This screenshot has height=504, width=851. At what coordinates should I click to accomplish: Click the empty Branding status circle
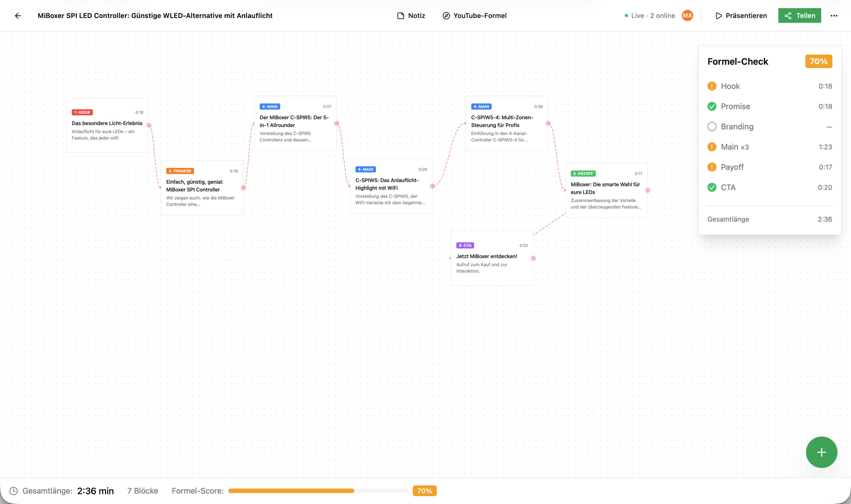coord(712,127)
